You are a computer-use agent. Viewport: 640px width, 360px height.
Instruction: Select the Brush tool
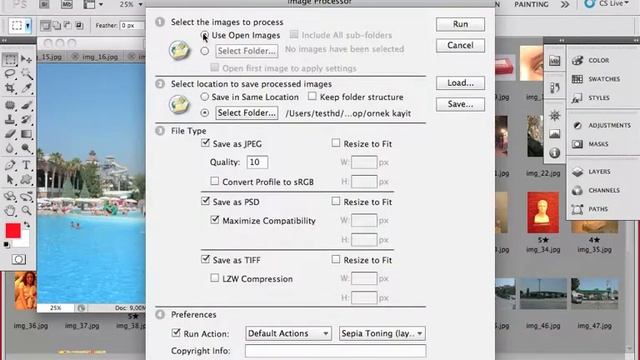click(x=27, y=105)
